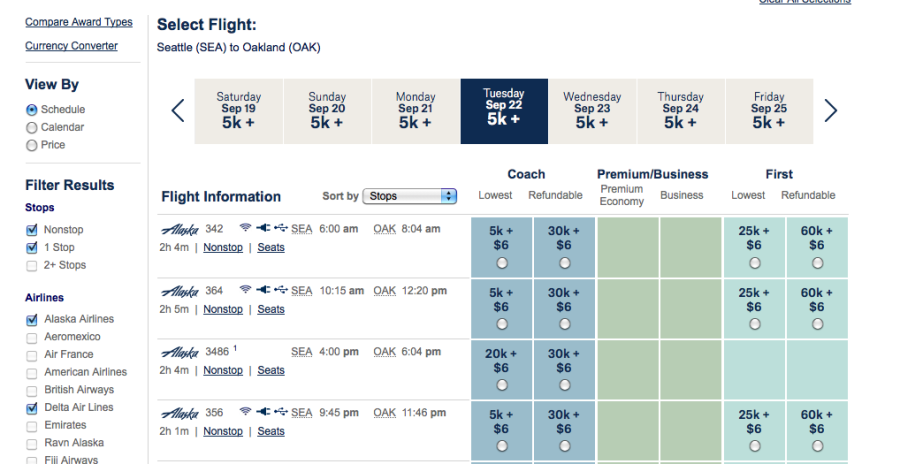
Task: Select the Calendar view option
Action: [32, 128]
